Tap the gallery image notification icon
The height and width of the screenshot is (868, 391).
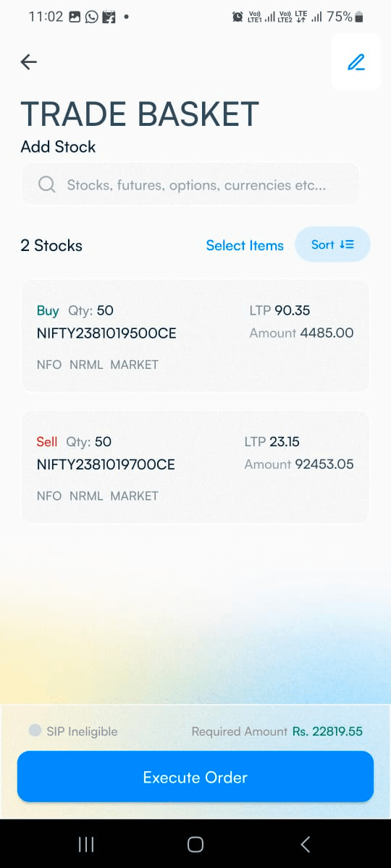click(x=75, y=17)
